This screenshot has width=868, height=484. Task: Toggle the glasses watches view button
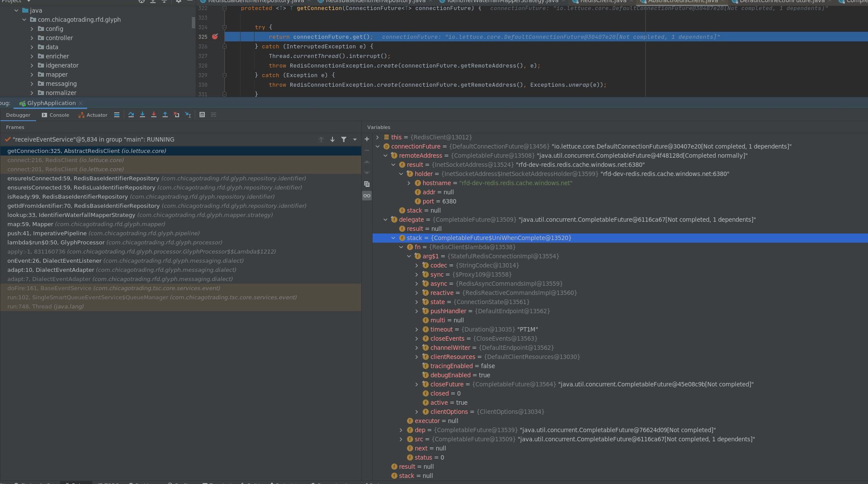(x=367, y=196)
